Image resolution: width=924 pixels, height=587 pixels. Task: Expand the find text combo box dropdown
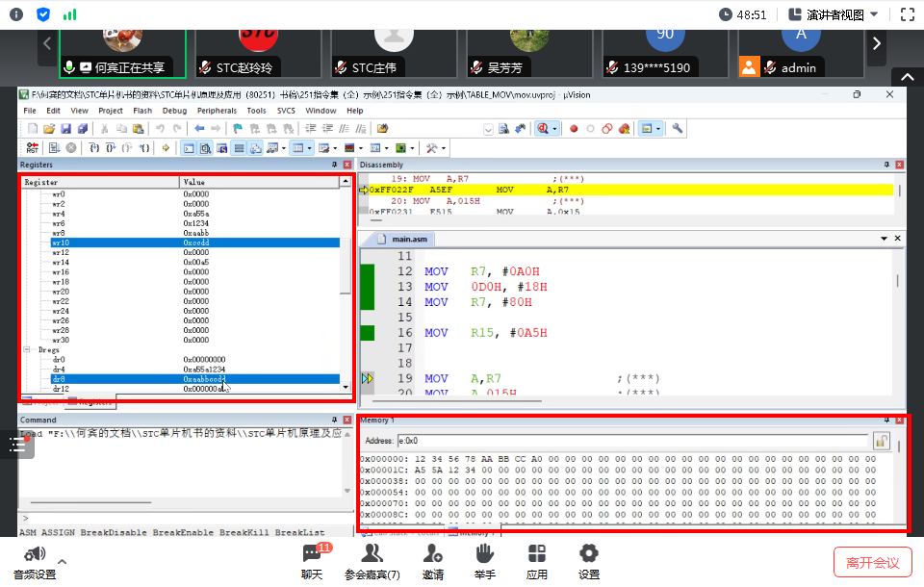pos(488,129)
